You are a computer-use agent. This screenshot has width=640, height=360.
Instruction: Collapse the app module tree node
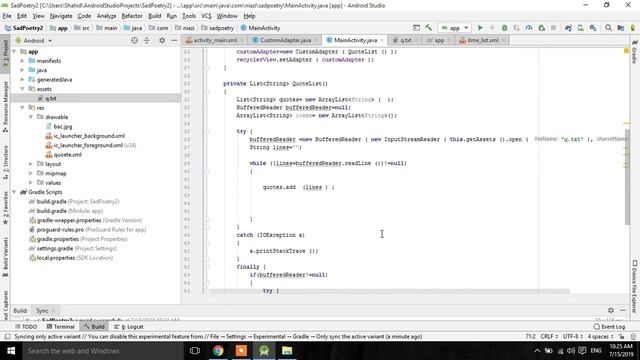pos(15,51)
